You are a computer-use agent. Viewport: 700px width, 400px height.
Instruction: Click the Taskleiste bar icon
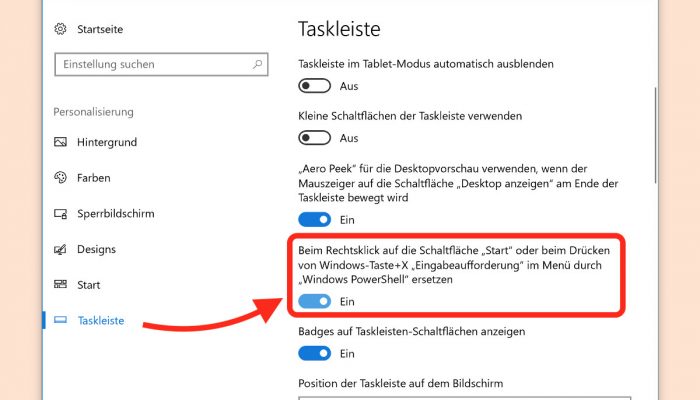click(60, 320)
